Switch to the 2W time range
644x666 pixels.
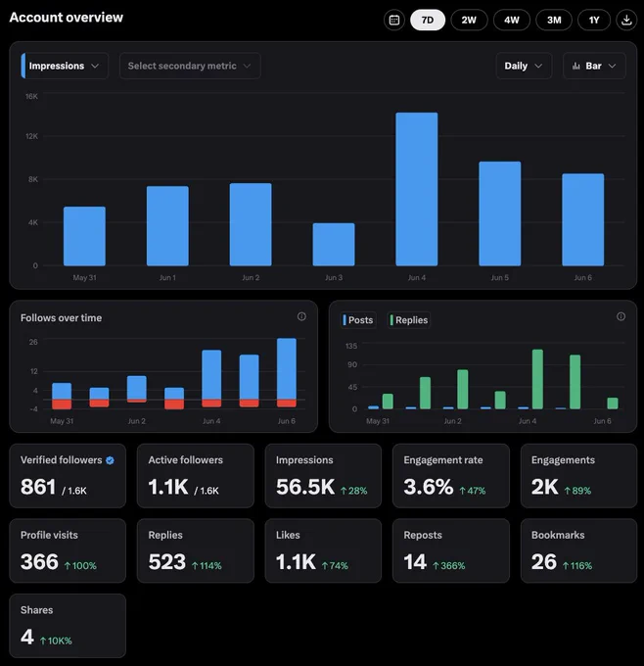(x=469, y=20)
